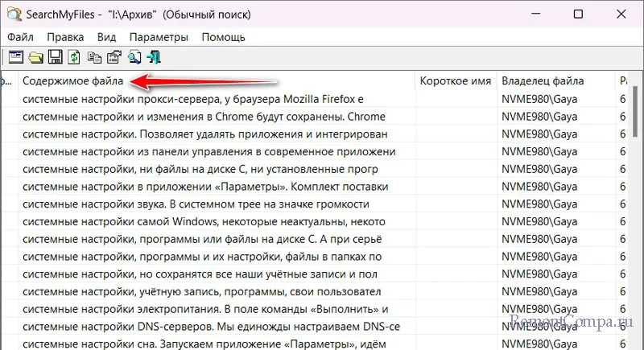Open the Файл menu
This screenshot has height=350, width=644.
pyautogui.click(x=21, y=37)
